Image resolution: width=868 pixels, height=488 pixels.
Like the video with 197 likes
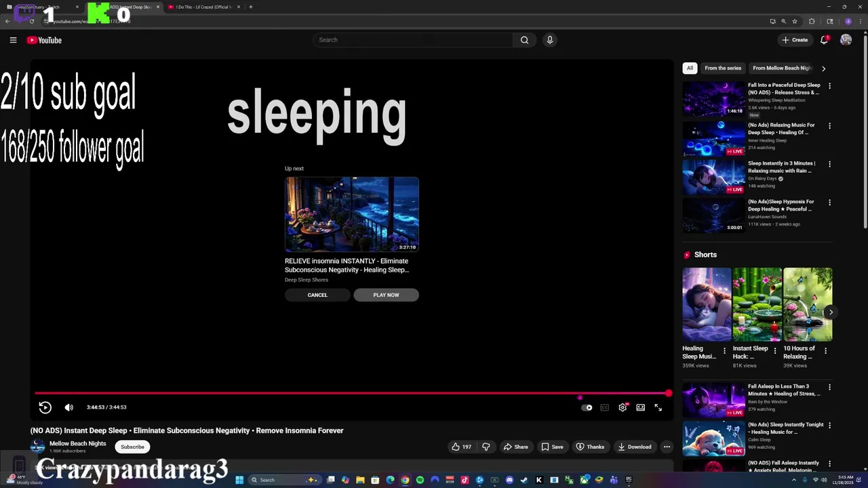click(462, 447)
